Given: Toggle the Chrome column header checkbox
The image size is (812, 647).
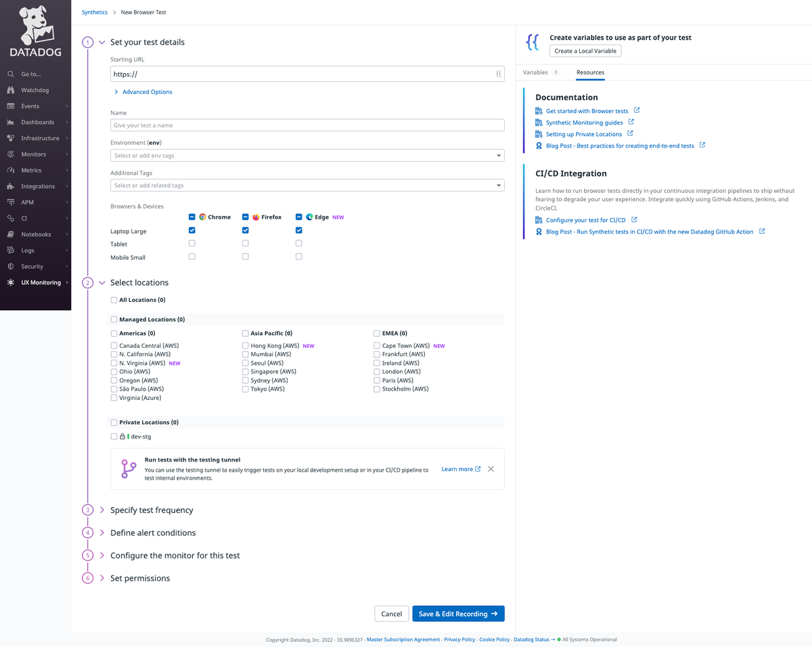Looking at the screenshot, I should (x=192, y=217).
